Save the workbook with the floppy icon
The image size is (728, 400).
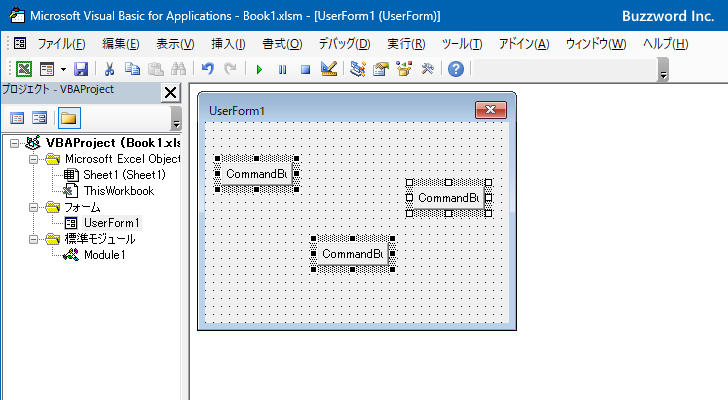(x=81, y=69)
